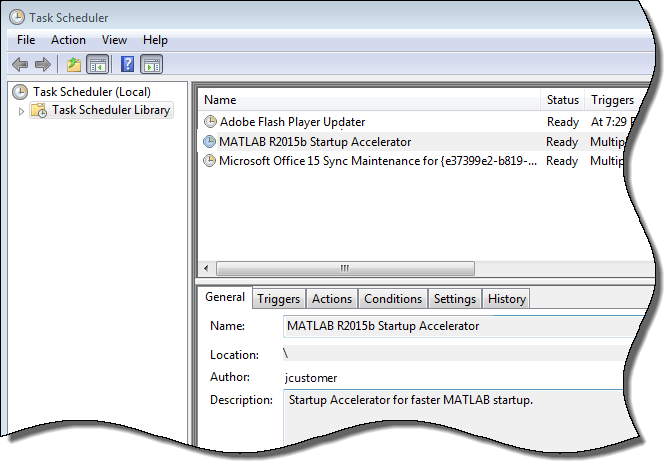Select the Microsoft Office 15 Sync Maintenance task
This screenshot has width=672, height=469.
(x=377, y=161)
